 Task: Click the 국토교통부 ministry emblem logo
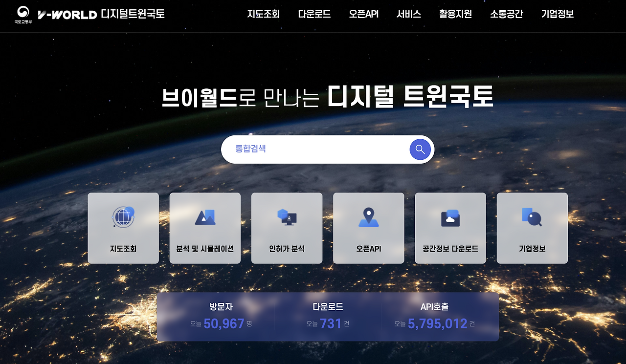[x=23, y=15]
